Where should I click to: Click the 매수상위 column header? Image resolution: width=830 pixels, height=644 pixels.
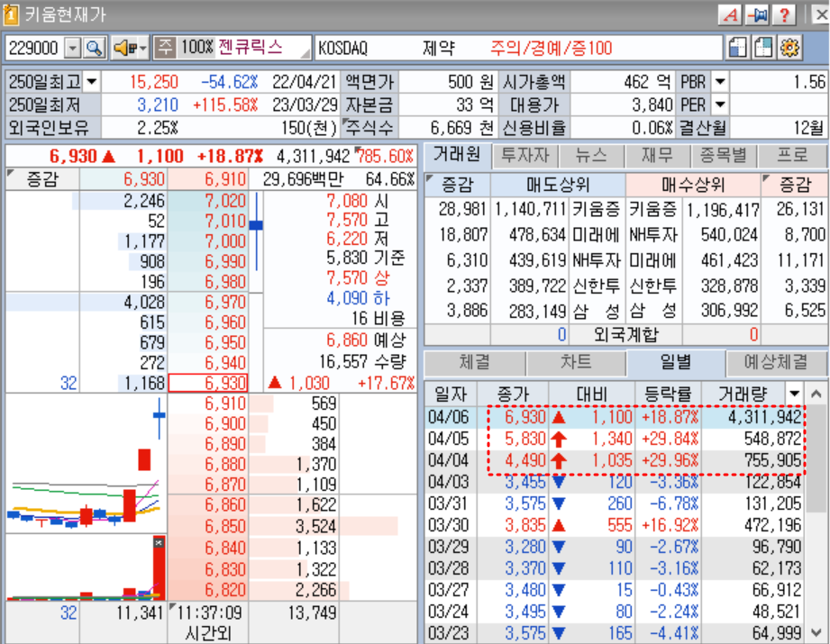693,185
